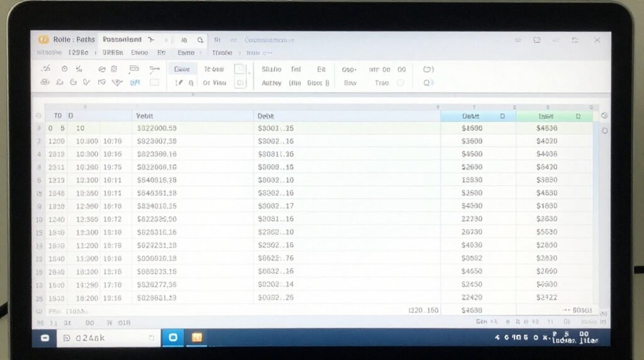Screen dimensions: 644x360
Task: Click the clock icon beside the percent icon
Action: click(x=65, y=69)
